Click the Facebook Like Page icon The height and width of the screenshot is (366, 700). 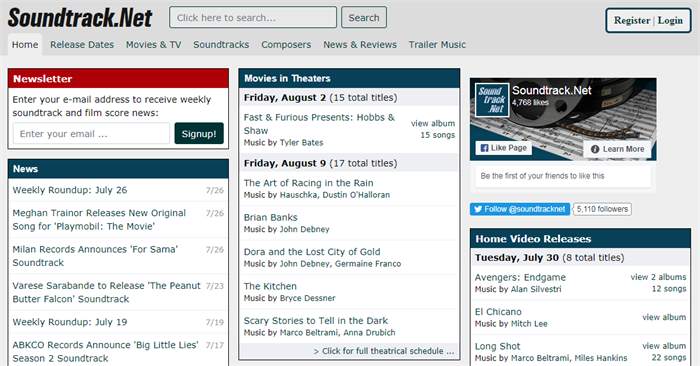coord(484,148)
